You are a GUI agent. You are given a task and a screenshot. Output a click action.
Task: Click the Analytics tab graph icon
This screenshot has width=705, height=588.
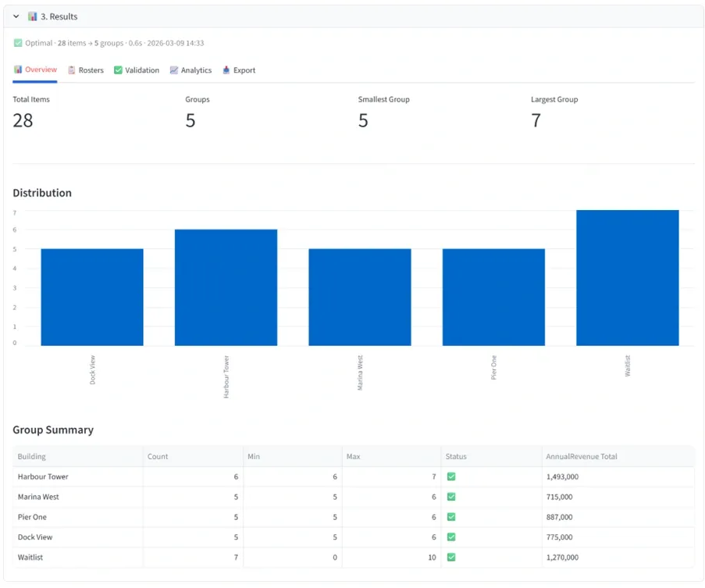pos(174,70)
